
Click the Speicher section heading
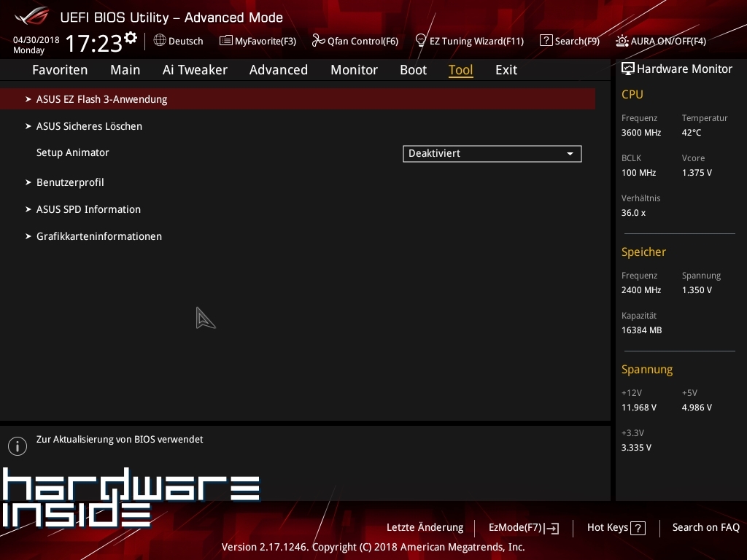[643, 252]
